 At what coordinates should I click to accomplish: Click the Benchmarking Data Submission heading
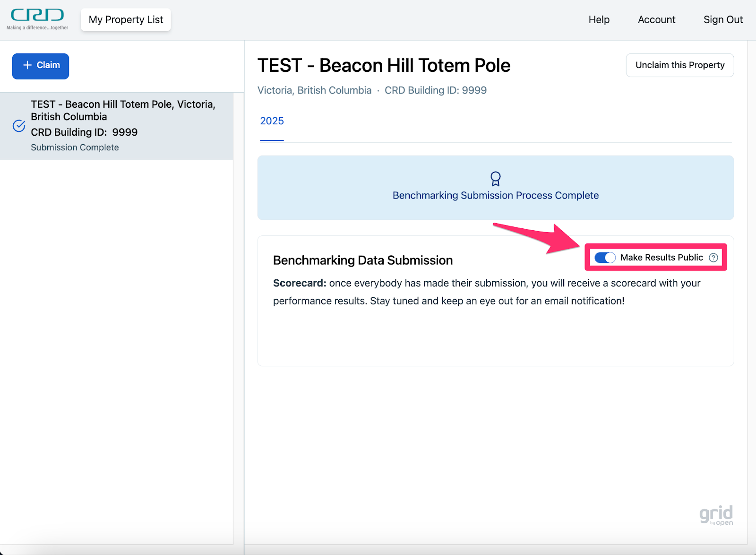(x=362, y=260)
